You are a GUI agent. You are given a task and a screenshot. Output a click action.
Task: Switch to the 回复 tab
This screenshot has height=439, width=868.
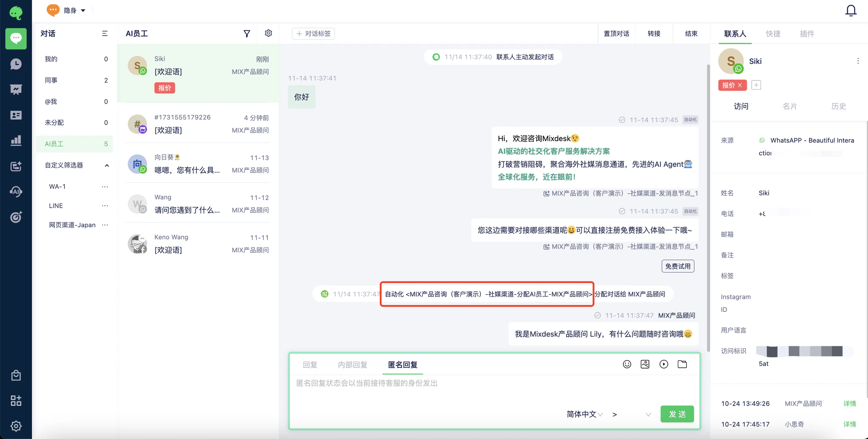(310, 364)
